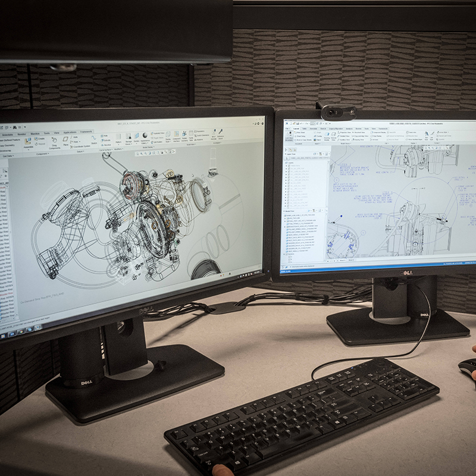Expand the Datum group dropdown
This screenshot has width=476, height=476.
(x=80, y=152)
